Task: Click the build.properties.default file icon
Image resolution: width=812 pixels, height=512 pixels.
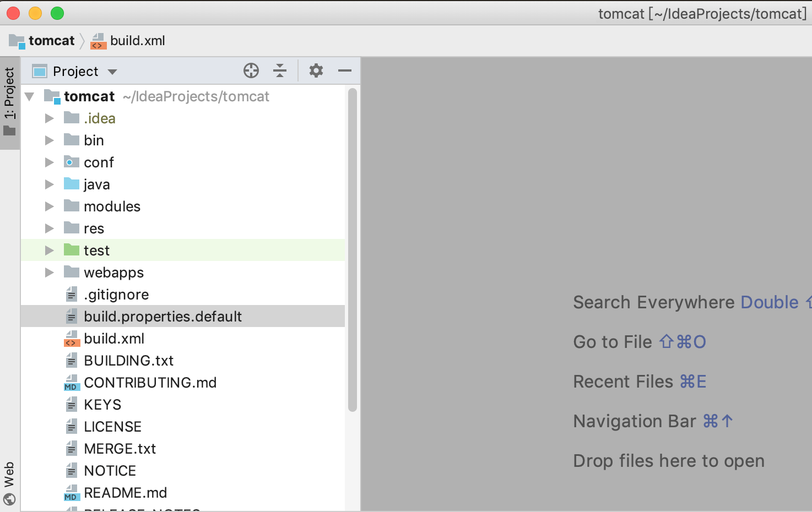Action: (72, 317)
